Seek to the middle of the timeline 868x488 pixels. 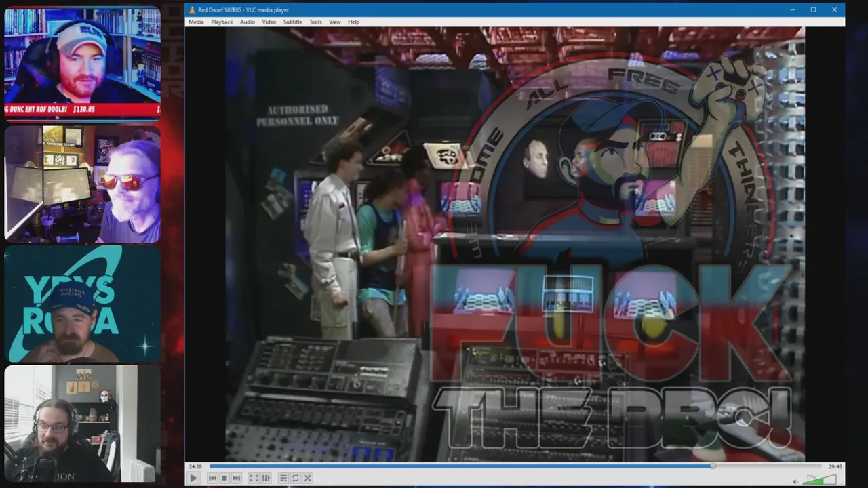coord(517,466)
